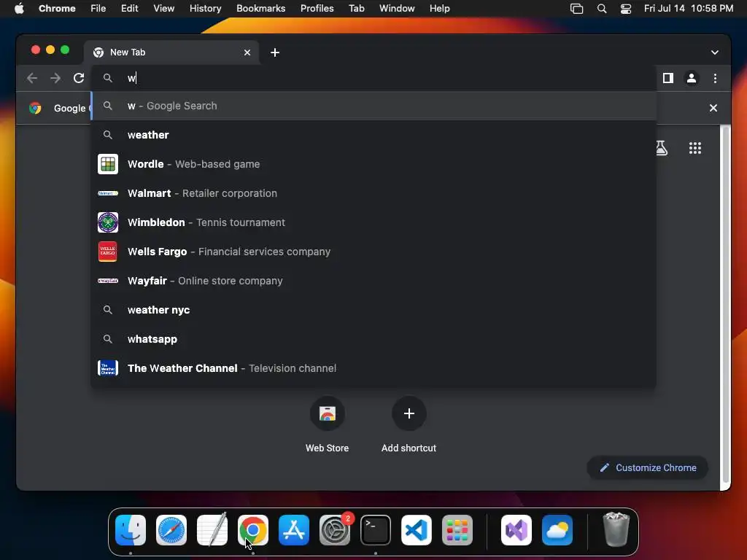Viewport: 747px width, 560px height.
Task: Click the Stage Manager menu bar icon
Action: [x=576, y=9]
